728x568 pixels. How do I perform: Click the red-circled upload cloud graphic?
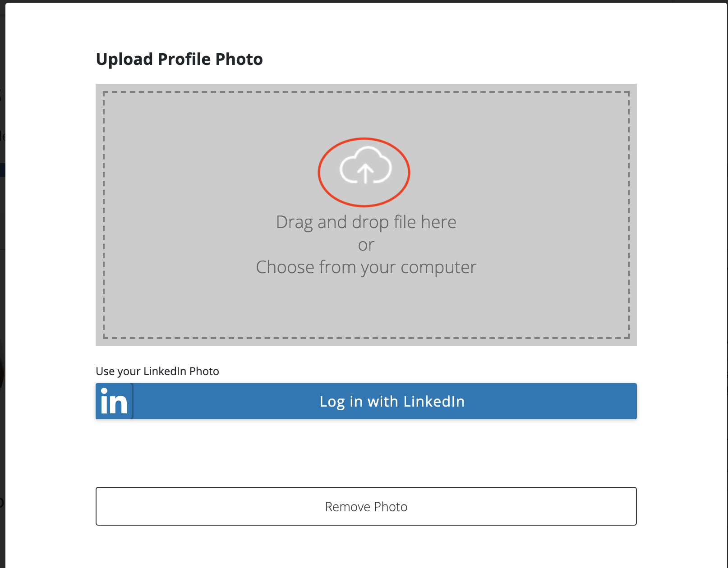click(x=364, y=172)
